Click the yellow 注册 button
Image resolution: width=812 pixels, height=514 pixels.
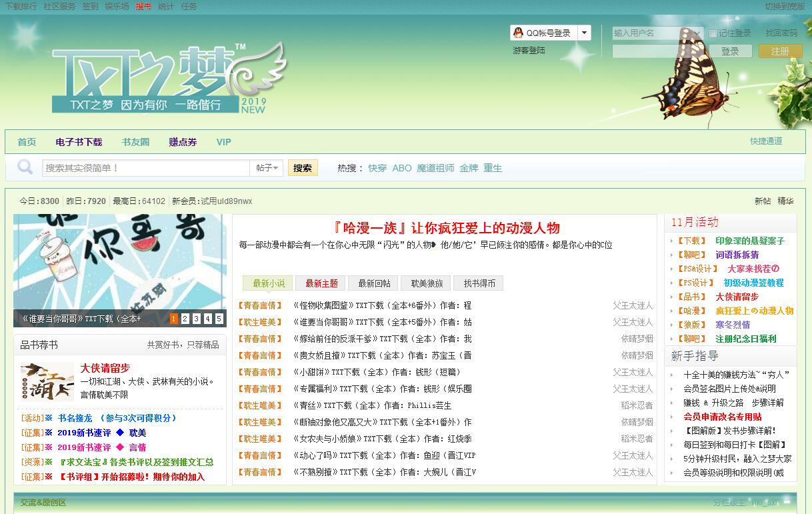coord(780,51)
